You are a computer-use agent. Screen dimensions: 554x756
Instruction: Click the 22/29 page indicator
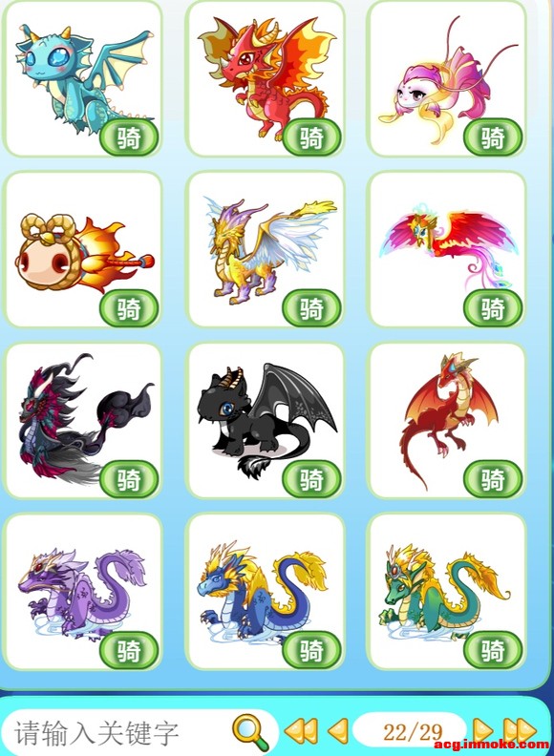[x=411, y=731]
